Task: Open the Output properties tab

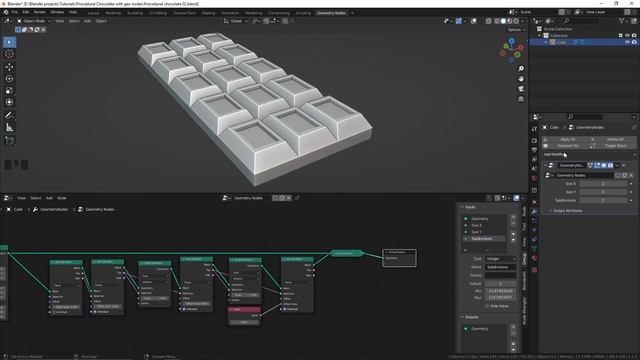Action: pyautogui.click(x=534, y=150)
